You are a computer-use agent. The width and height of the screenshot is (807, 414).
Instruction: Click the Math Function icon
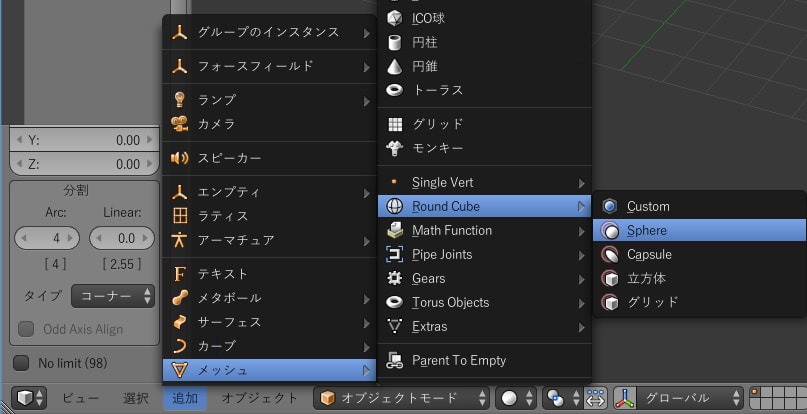(x=395, y=230)
